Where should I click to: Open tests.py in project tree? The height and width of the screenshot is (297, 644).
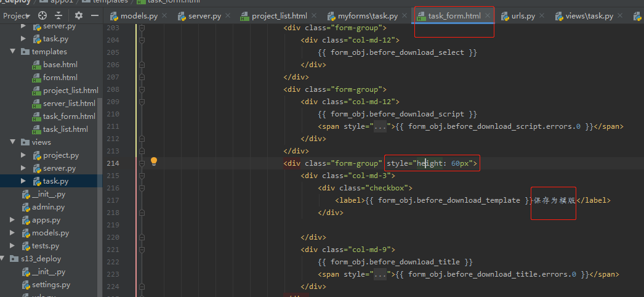[x=45, y=246]
